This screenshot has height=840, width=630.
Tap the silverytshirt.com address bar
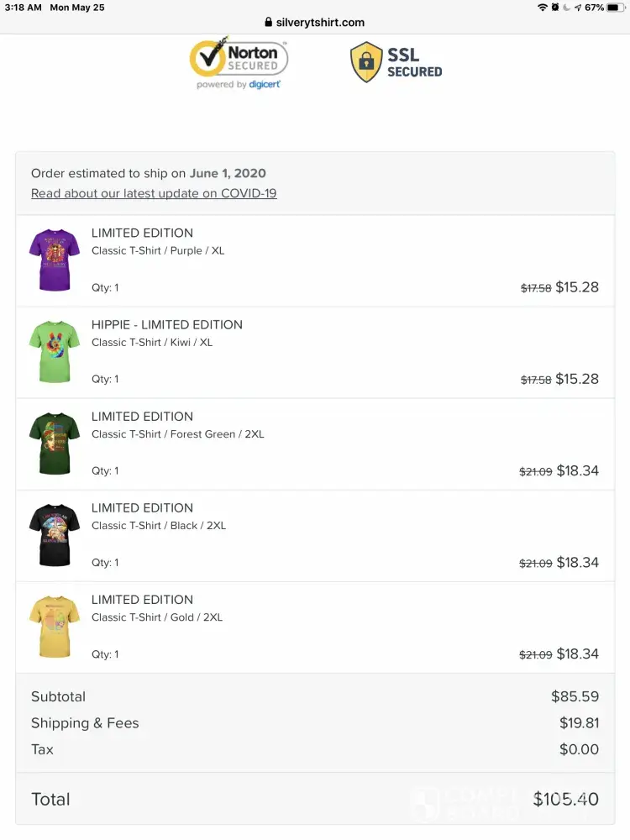(315, 23)
